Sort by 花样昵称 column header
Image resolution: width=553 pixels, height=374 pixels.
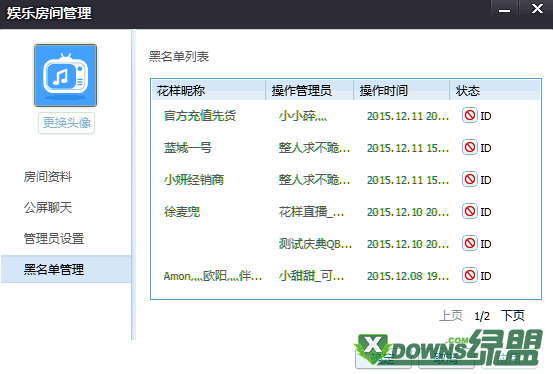[x=208, y=90]
